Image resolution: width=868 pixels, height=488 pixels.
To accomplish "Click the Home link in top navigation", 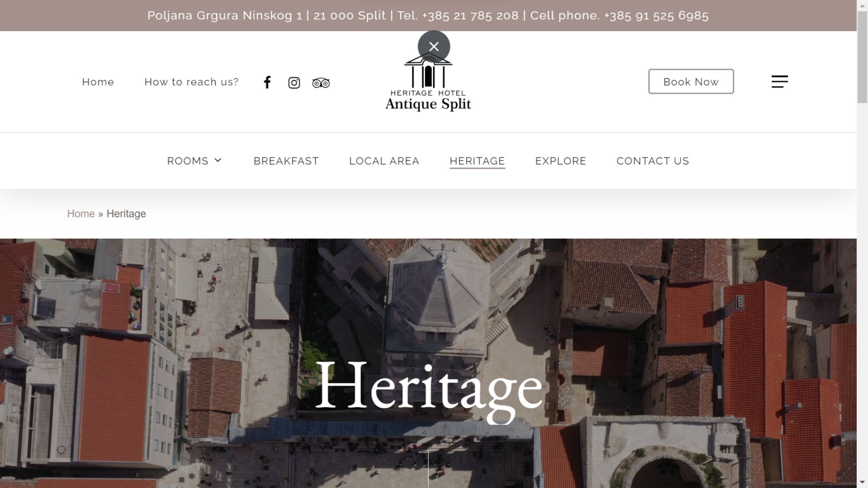I will (98, 82).
